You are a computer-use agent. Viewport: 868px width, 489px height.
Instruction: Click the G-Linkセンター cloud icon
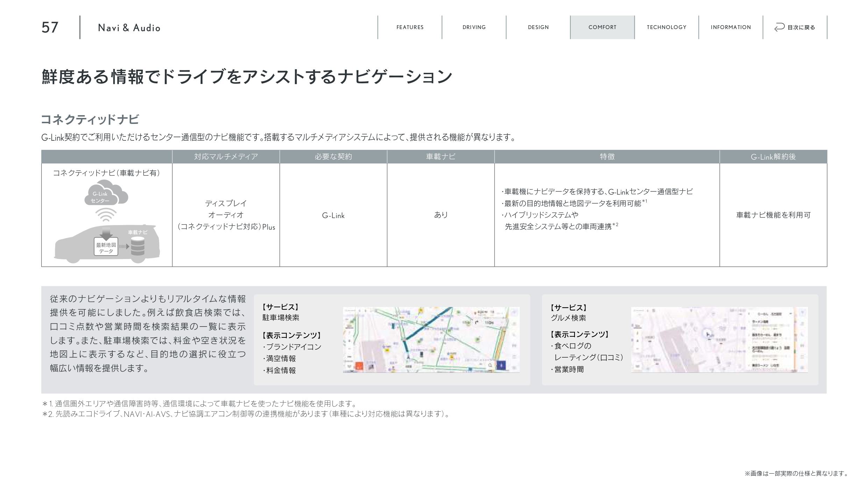coord(106,194)
